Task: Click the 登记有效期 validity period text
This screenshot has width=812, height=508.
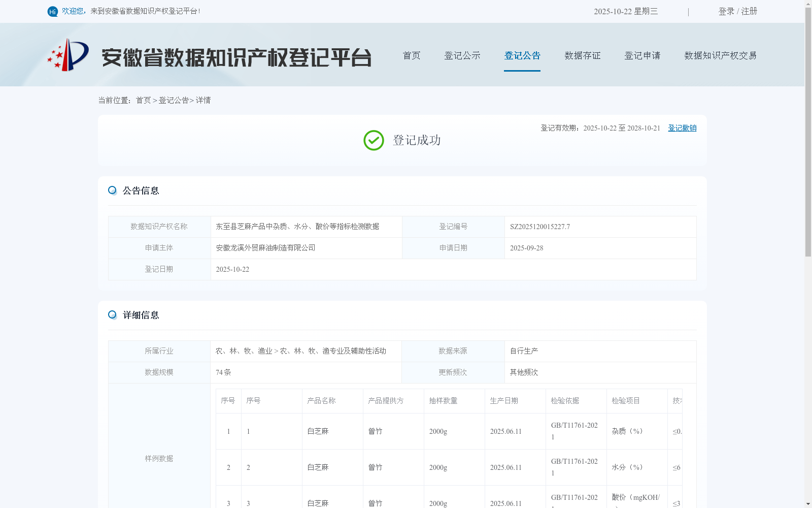Action: point(600,128)
